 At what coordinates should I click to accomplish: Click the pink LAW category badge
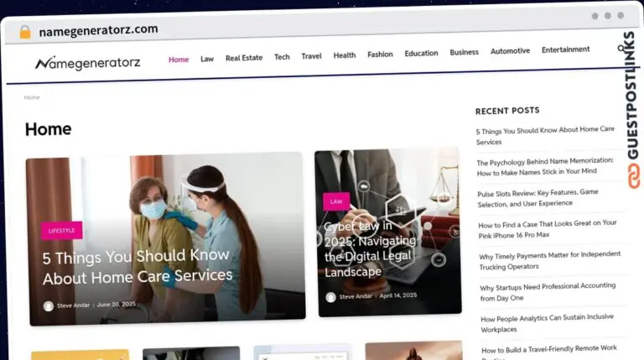tap(336, 201)
